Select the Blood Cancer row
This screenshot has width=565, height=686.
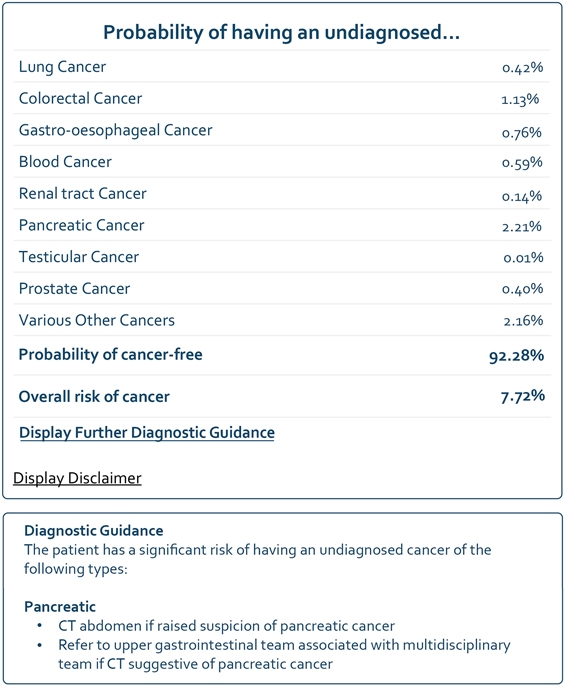pos(282,162)
